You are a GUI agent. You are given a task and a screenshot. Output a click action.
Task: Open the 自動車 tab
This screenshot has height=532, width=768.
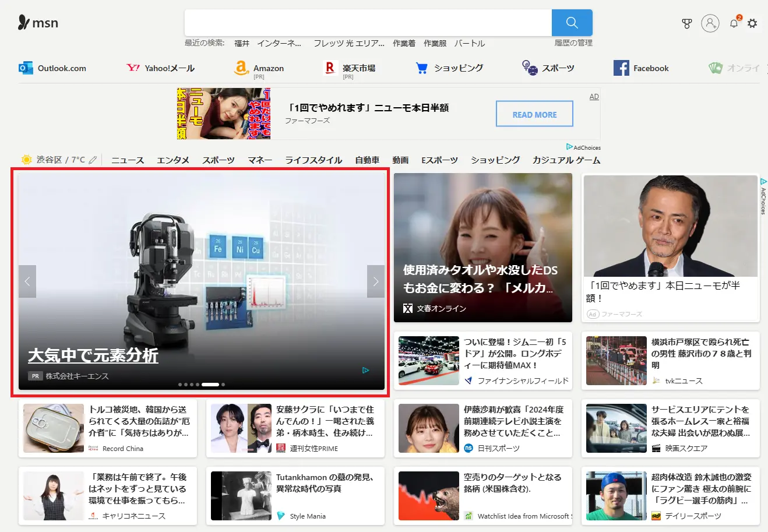(x=367, y=160)
